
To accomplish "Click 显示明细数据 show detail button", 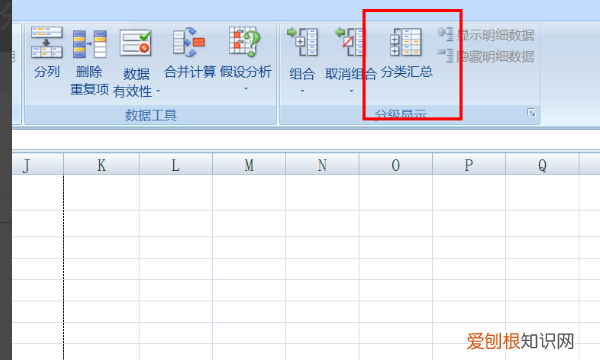I will 486,35.
